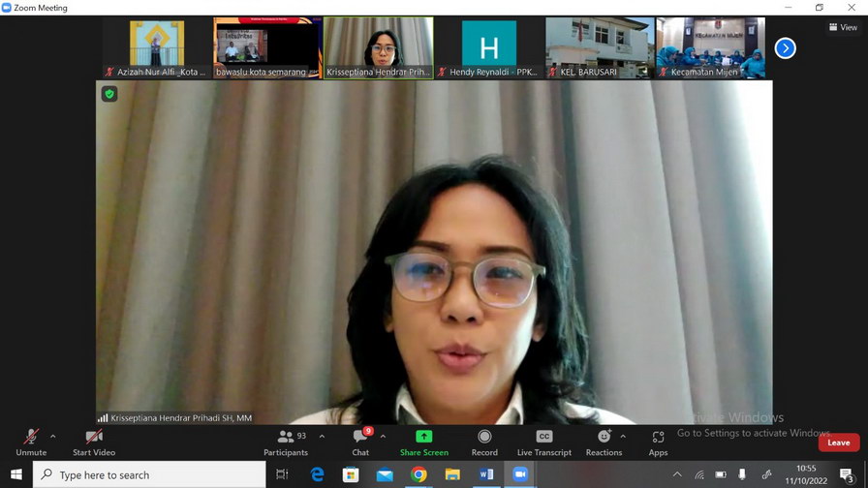Open Task View on the taskbar

(282, 474)
